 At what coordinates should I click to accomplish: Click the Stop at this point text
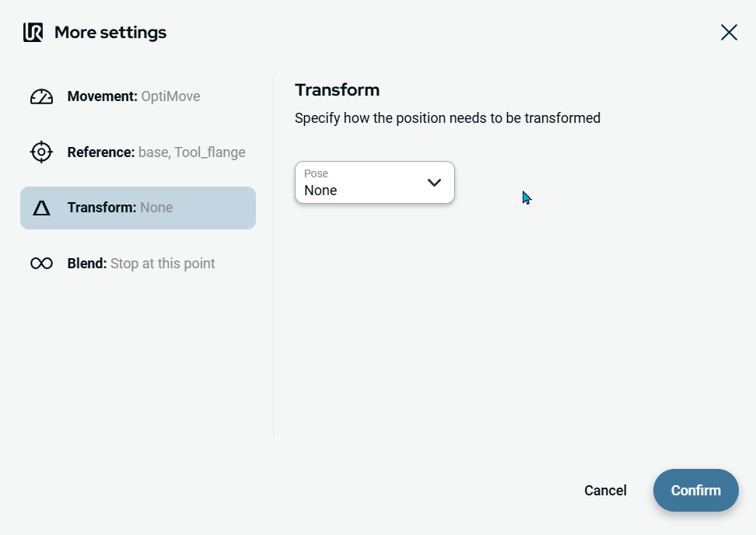click(x=163, y=264)
